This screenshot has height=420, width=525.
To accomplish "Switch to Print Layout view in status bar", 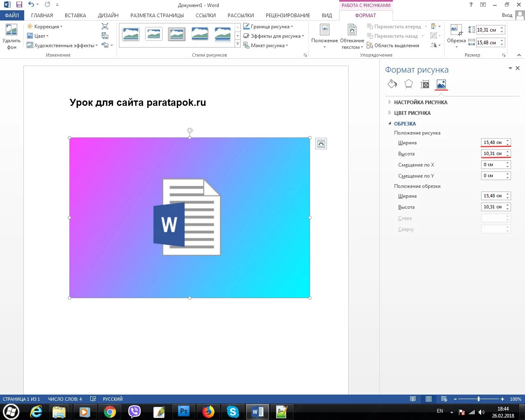I will [x=429, y=399].
